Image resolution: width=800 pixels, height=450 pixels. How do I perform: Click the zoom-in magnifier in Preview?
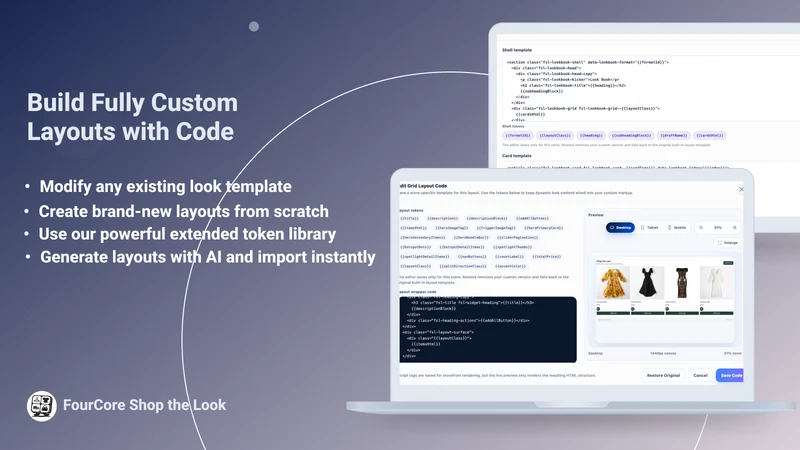pyautogui.click(x=735, y=228)
